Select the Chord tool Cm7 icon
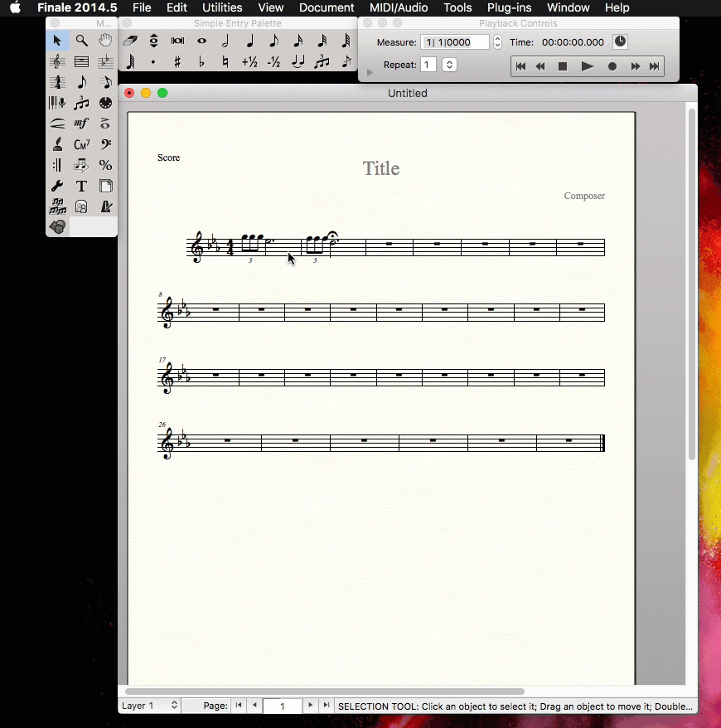 (81, 144)
